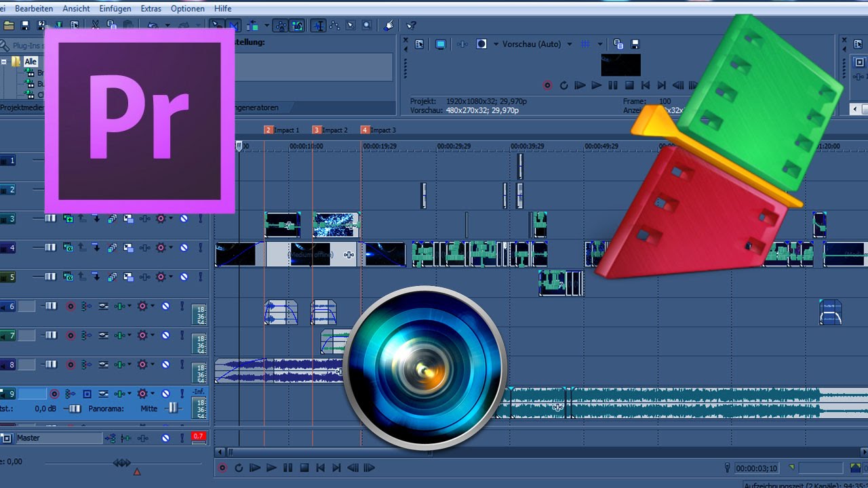Viewport: 868px width, 488px height.
Task: Click the timeline horizontal scrollbar
Action: (541, 452)
